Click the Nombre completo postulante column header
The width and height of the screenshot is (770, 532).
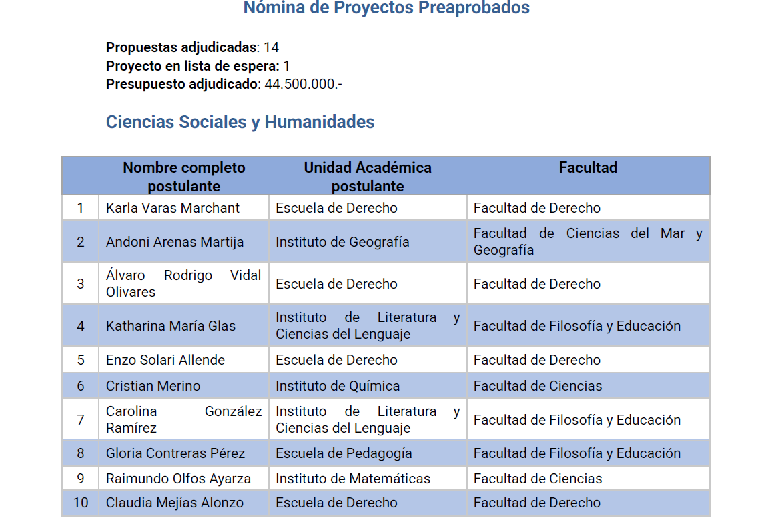click(x=183, y=177)
